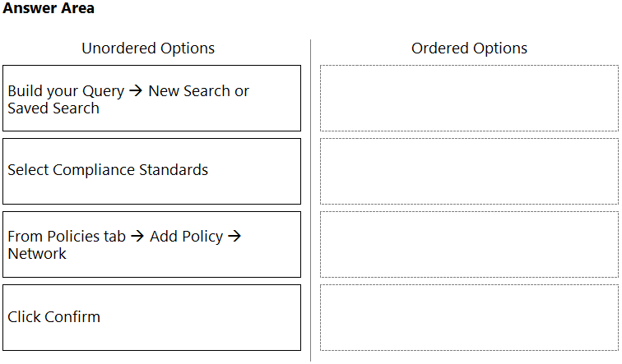Viewport: 622px width, 364px height.
Task: Click the 'Ordered Options' column heading
Action: 469,48
